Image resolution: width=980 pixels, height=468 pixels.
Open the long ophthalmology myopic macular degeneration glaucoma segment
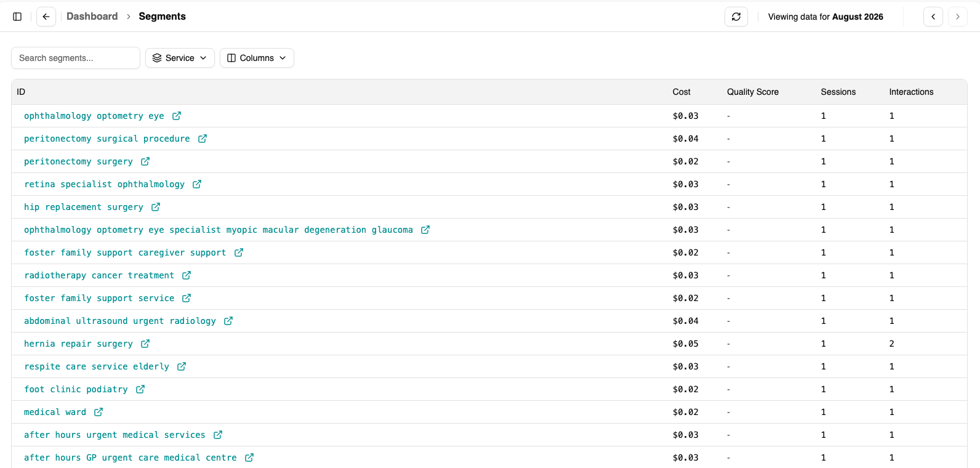(x=219, y=230)
